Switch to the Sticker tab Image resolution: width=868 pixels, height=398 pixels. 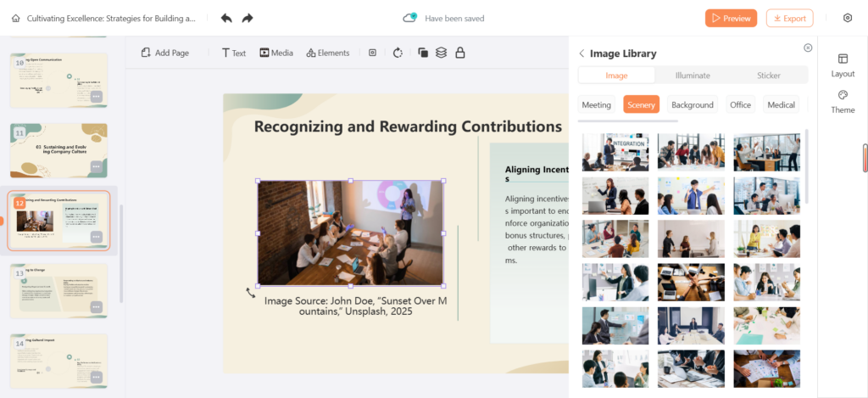[x=769, y=76]
